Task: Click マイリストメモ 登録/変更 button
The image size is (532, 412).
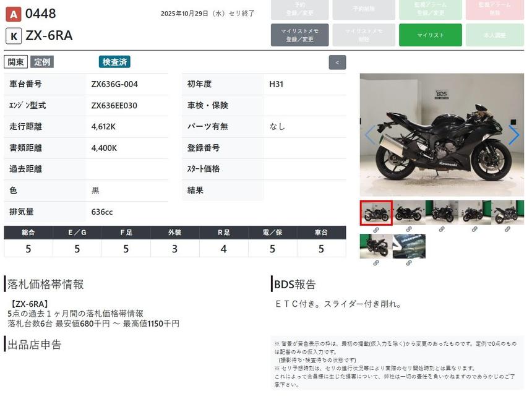Action: pyautogui.click(x=299, y=35)
